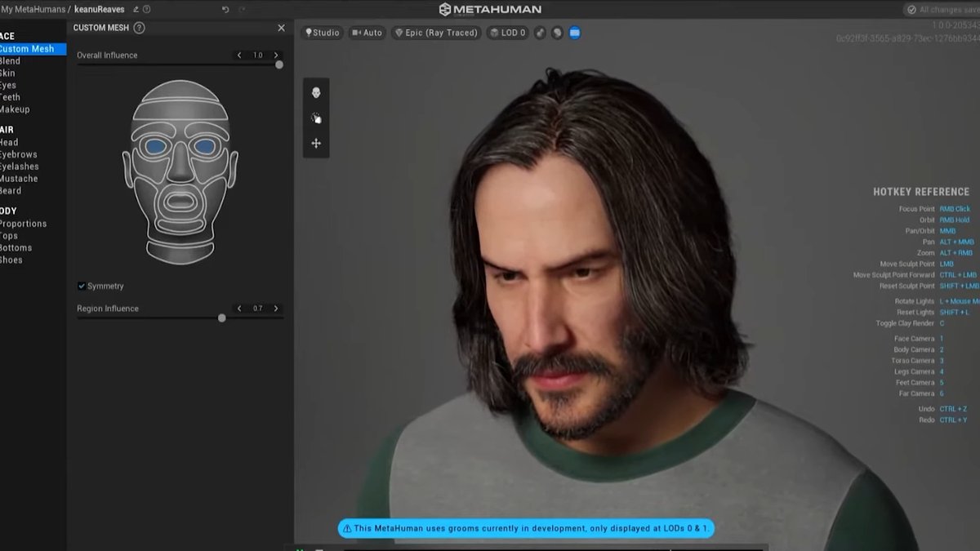Screen dimensions: 980x551
Task: Click the MetaHuman logo
Action: (490, 10)
